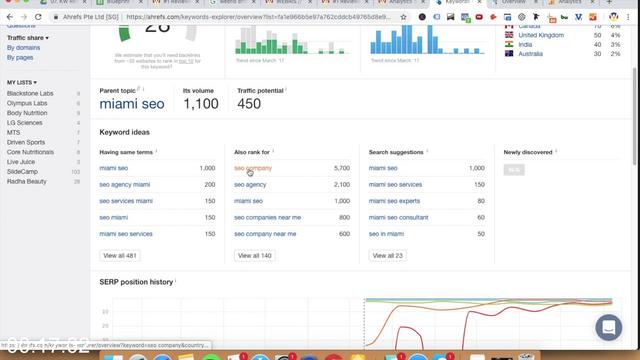Open miami seo services under Search suggestions
Viewport: 640px width, 360px height.
pos(396,184)
